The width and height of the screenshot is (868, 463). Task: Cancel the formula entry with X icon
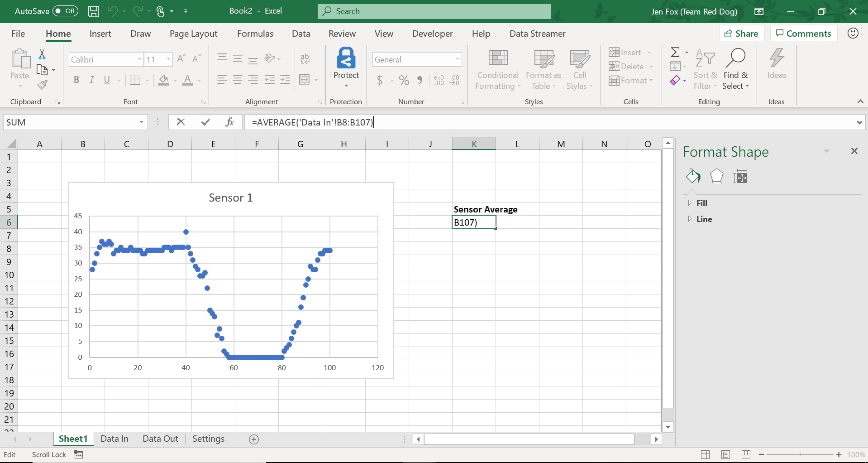pyautogui.click(x=181, y=122)
